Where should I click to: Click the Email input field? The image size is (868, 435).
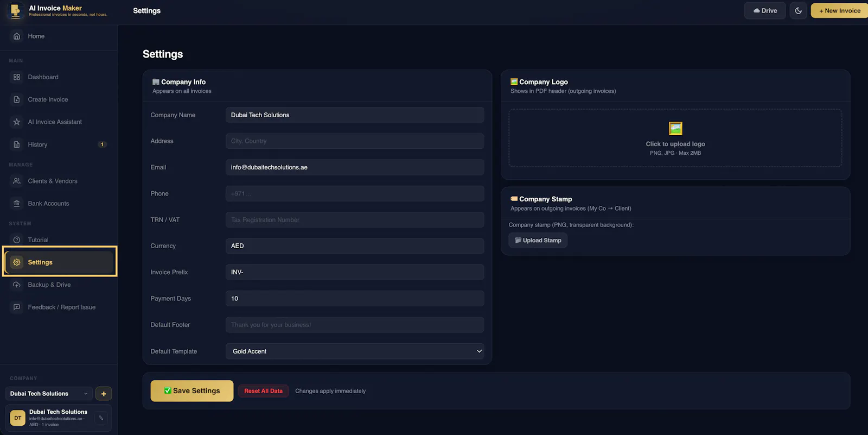[x=355, y=167]
